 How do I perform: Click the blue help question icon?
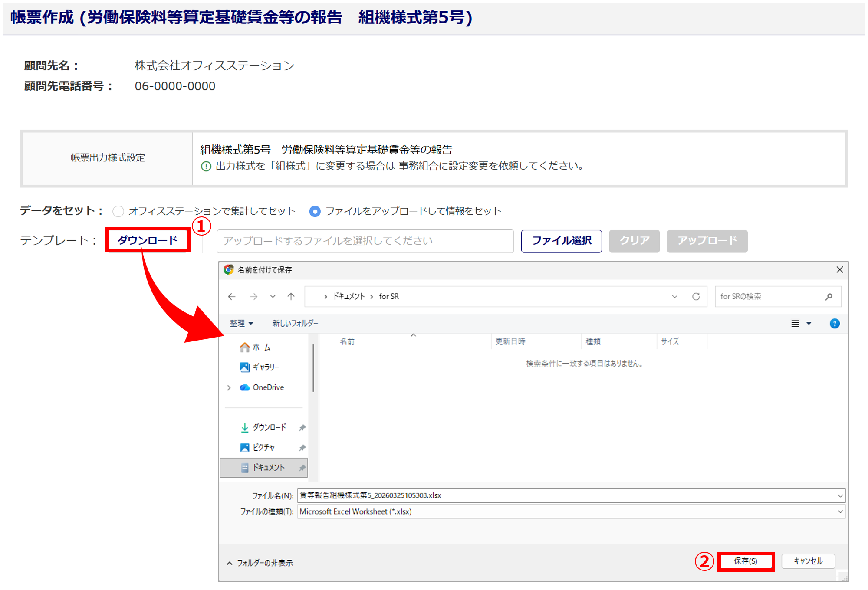point(834,324)
